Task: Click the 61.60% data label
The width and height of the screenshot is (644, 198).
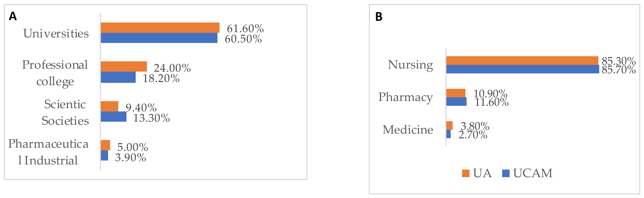Action: click(x=245, y=29)
